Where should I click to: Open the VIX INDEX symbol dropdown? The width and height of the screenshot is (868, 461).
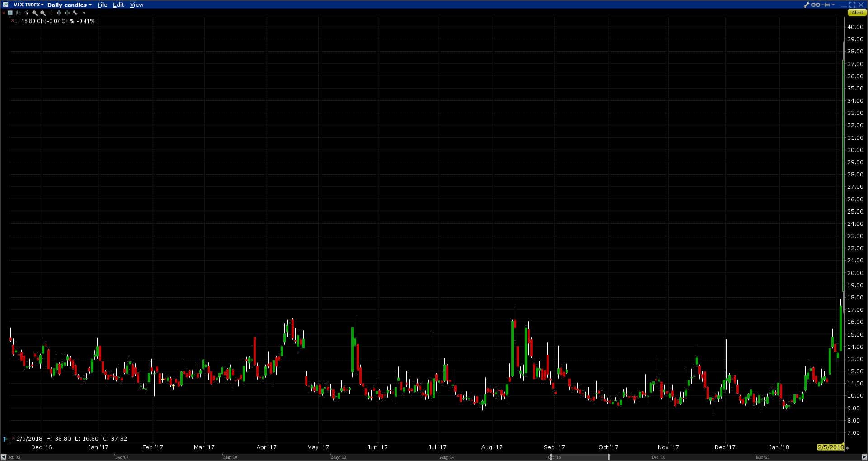(28, 5)
